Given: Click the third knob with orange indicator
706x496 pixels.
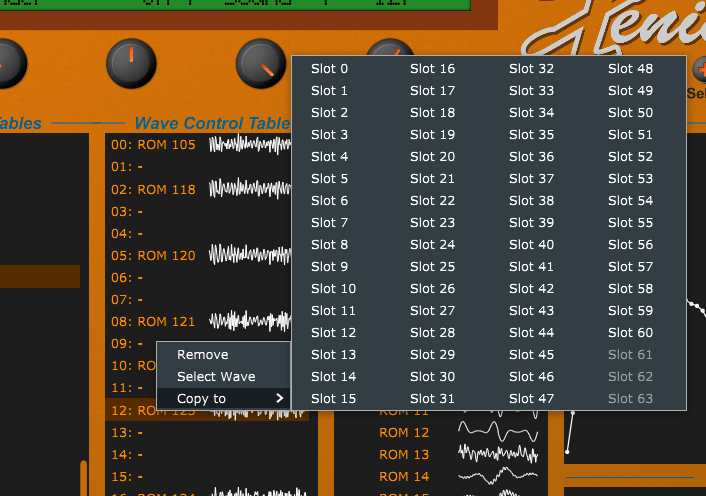Looking at the screenshot, I should click(260, 64).
